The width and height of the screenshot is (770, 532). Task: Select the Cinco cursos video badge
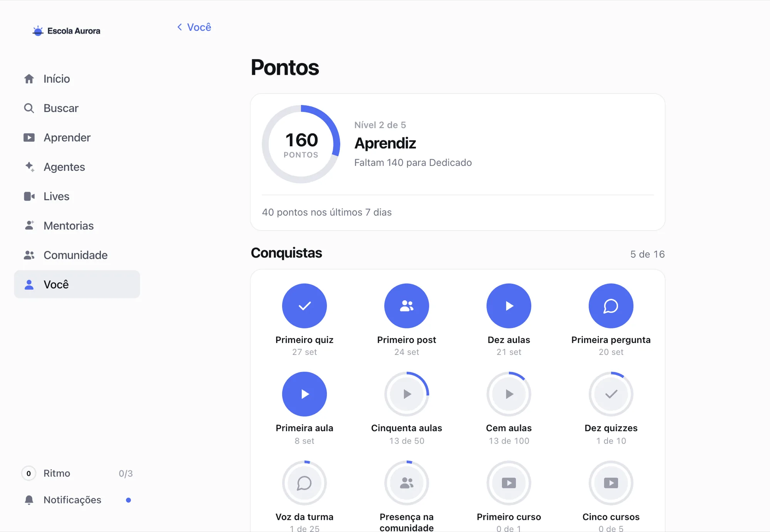click(611, 483)
